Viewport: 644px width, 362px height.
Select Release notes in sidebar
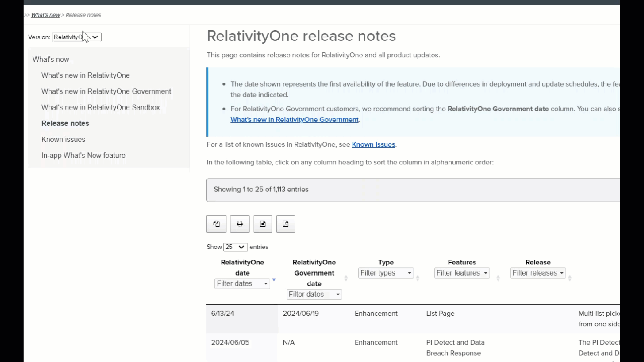(65, 123)
